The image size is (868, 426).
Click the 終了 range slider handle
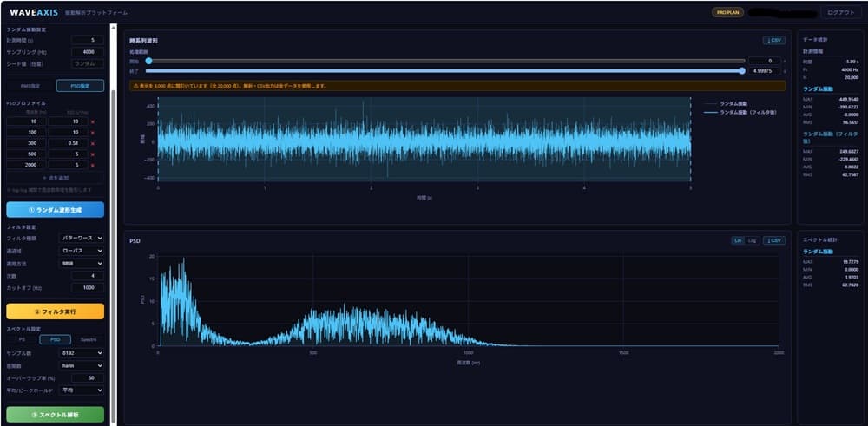click(742, 71)
